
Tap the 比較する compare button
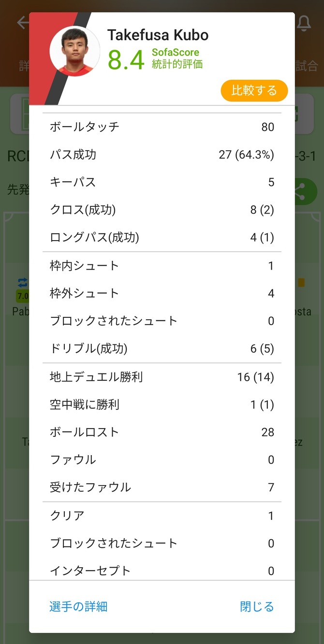pyautogui.click(x=254, y=90)
